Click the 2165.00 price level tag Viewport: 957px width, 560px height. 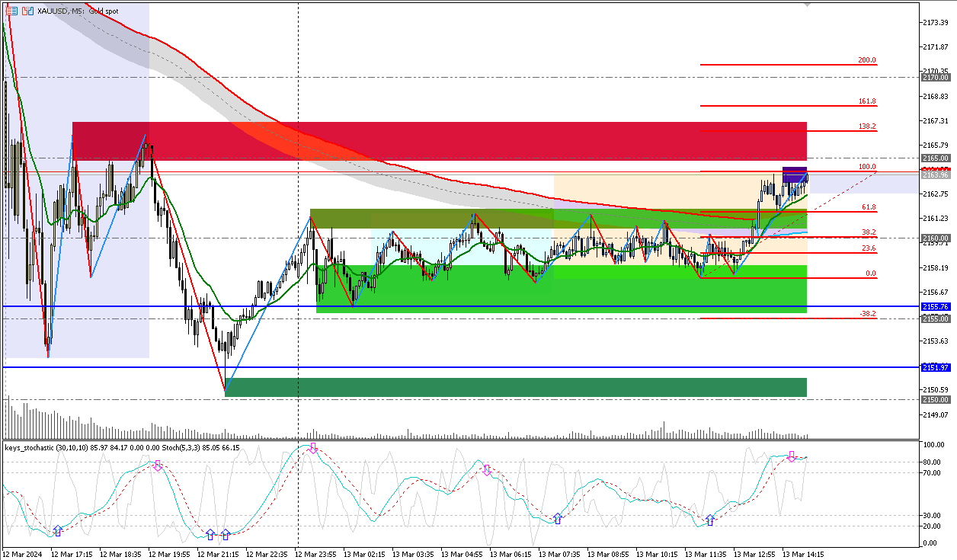point(935,158)
